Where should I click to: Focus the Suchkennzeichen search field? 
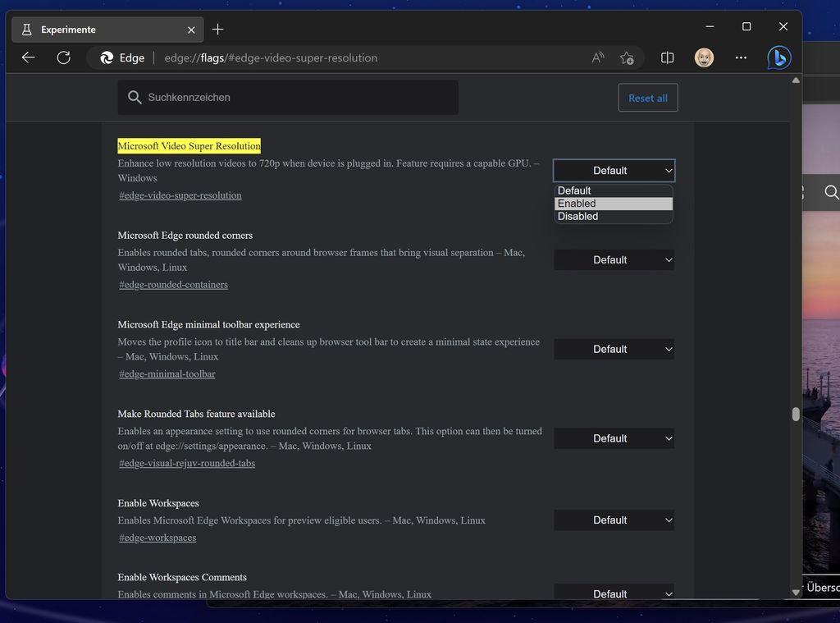[x=288, y=98]
